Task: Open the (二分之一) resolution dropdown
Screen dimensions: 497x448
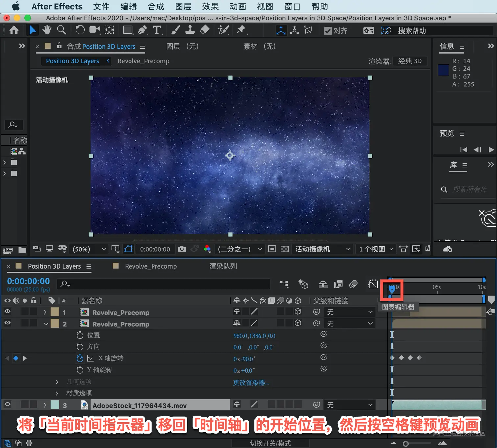Action: pyautogui.click(x=240, y=249)
